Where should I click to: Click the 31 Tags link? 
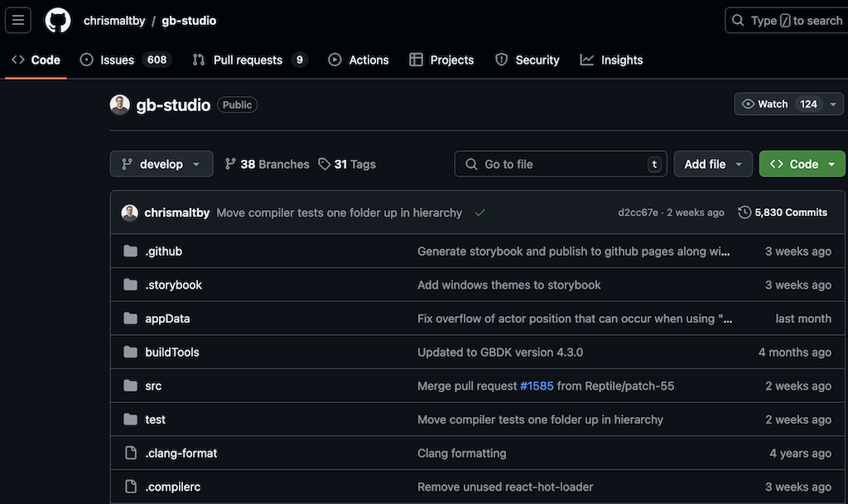pos(347,164)
